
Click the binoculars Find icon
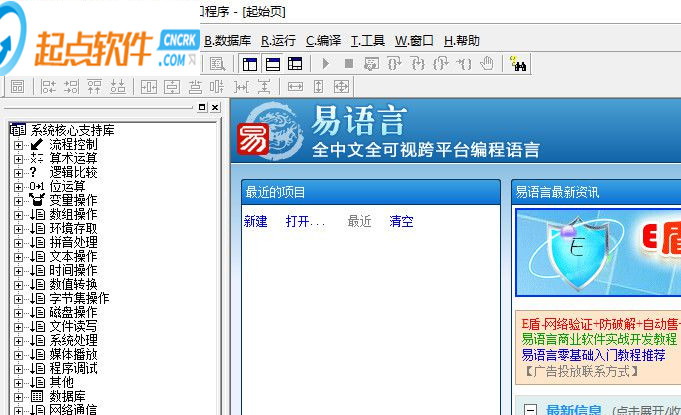pos(518,64)
